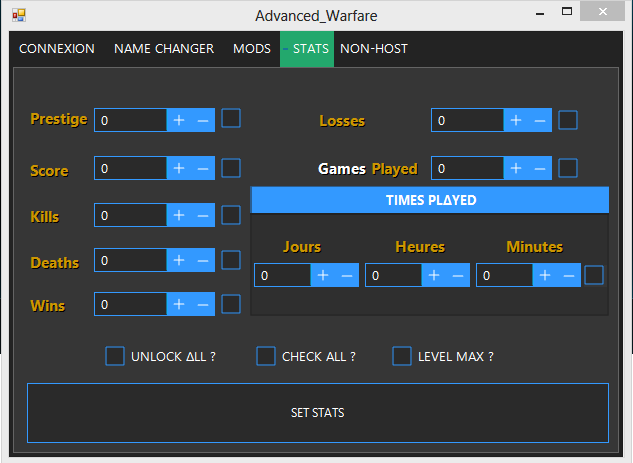
Task: Click the Jours input field
Action: (x=283, y=275)
